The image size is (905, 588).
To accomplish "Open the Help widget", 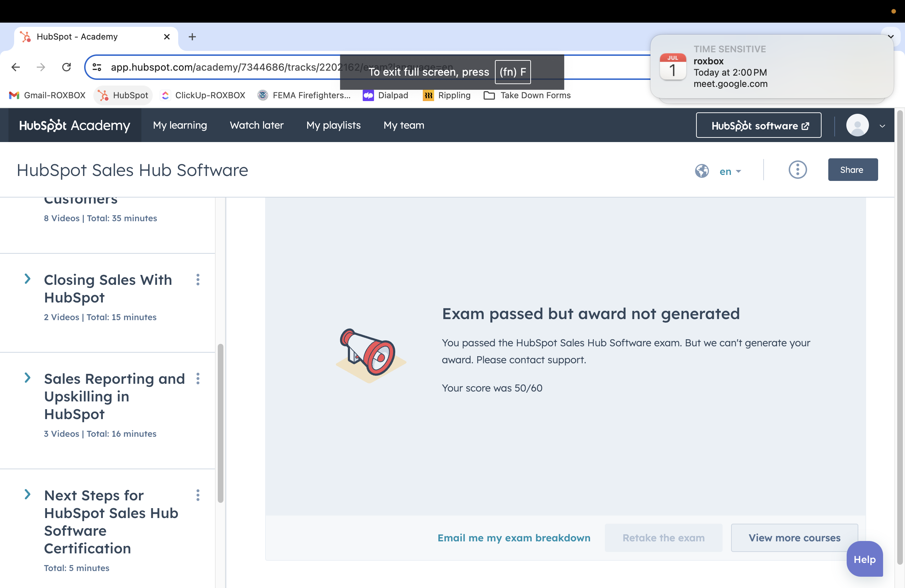I will [864, 559].
